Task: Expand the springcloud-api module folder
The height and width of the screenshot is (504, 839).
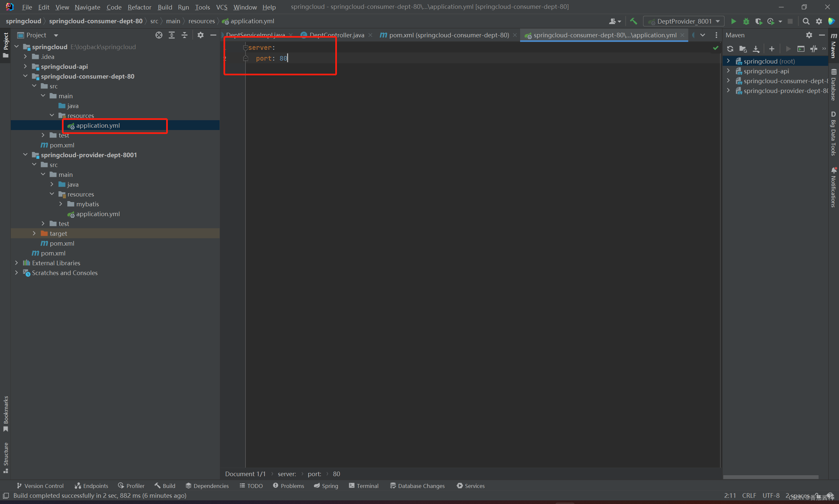Action: [26, 66]
